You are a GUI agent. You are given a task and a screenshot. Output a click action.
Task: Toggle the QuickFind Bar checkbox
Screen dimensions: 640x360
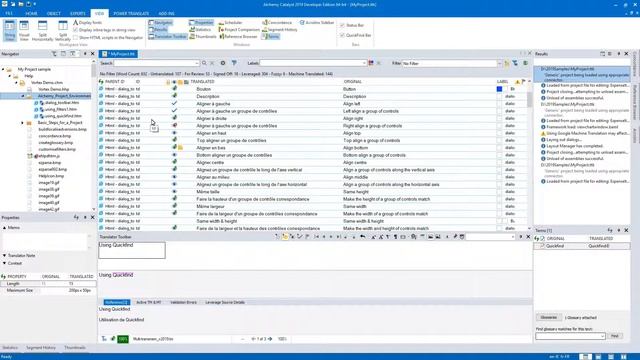[342, 35]
